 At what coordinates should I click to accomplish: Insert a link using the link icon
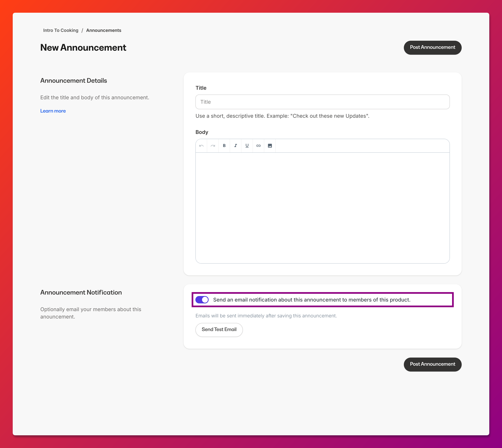click(258, 146)
